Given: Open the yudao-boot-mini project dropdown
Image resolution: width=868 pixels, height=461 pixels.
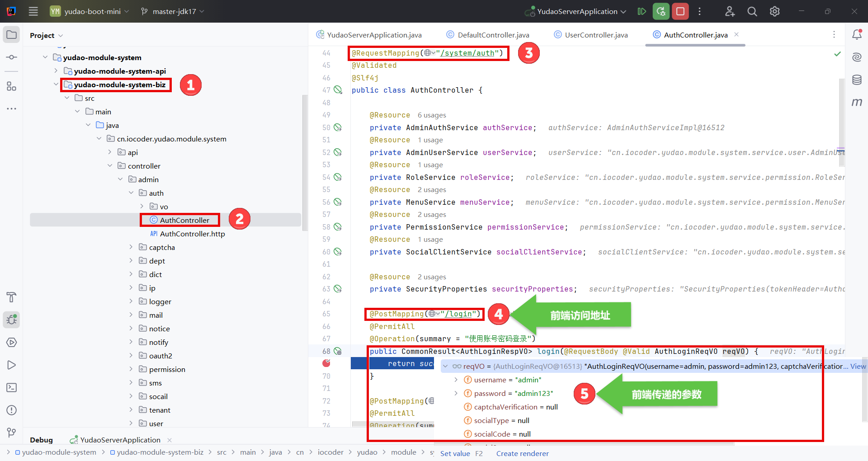Looking at the screenshot, I should pyautogui.click(x=90, y=11).
